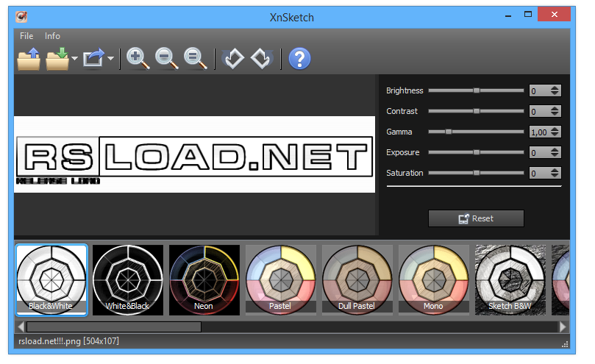Expand the export options dropdown arrow
The image size is (595, 364).
click(110, 59)
